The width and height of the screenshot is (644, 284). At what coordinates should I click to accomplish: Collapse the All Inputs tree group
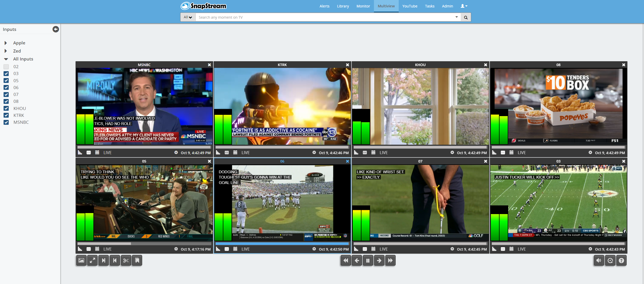click(6, 59)
